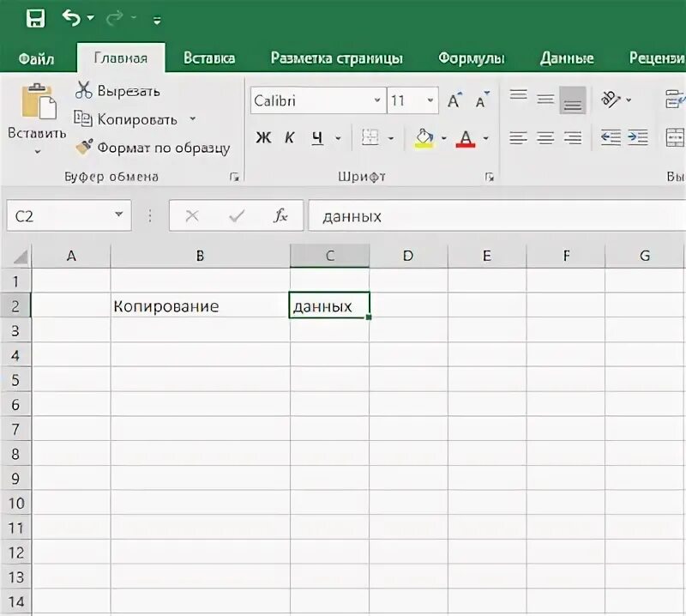Click the Redo arrow icon
This screenshot has width=686, height=616.
pos(115,18)
